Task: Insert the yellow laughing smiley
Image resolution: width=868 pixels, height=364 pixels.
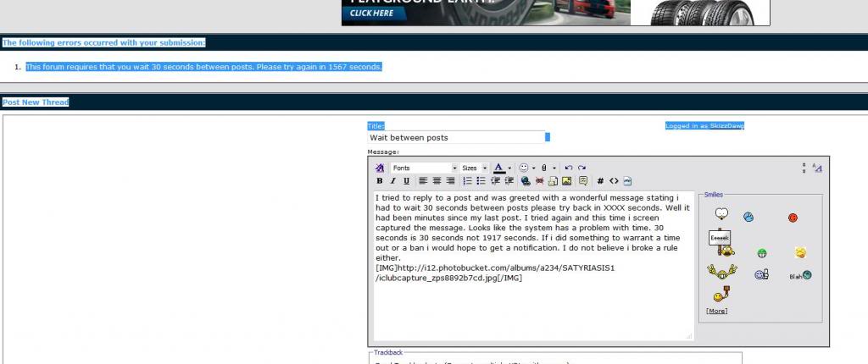Action: (800, 253)
